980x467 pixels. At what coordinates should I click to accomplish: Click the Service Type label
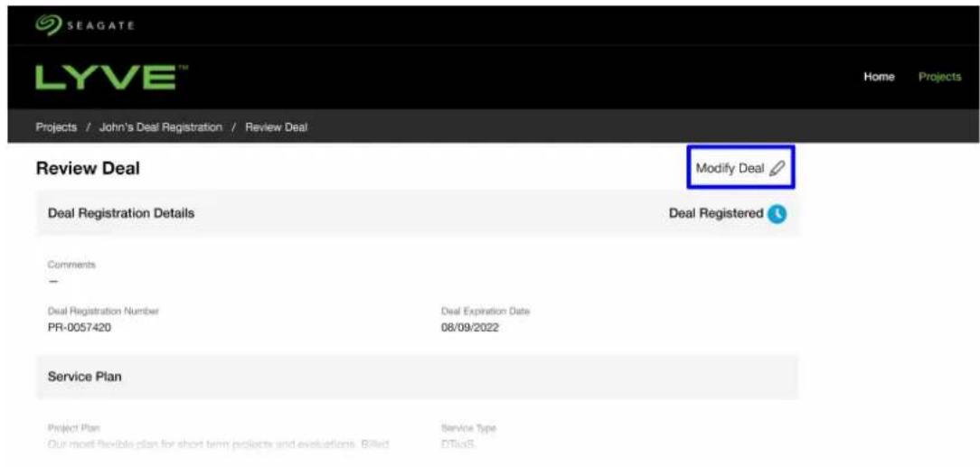coord(468,428)
